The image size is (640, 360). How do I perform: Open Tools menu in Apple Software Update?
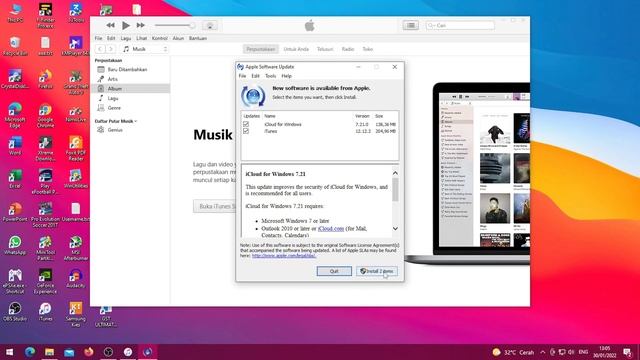[x=271, y=76]
